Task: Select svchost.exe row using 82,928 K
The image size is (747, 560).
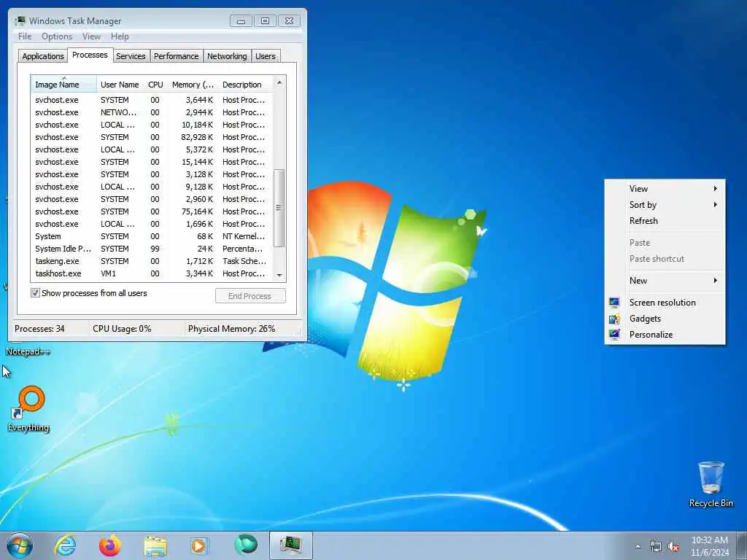Action: [152, 137]
